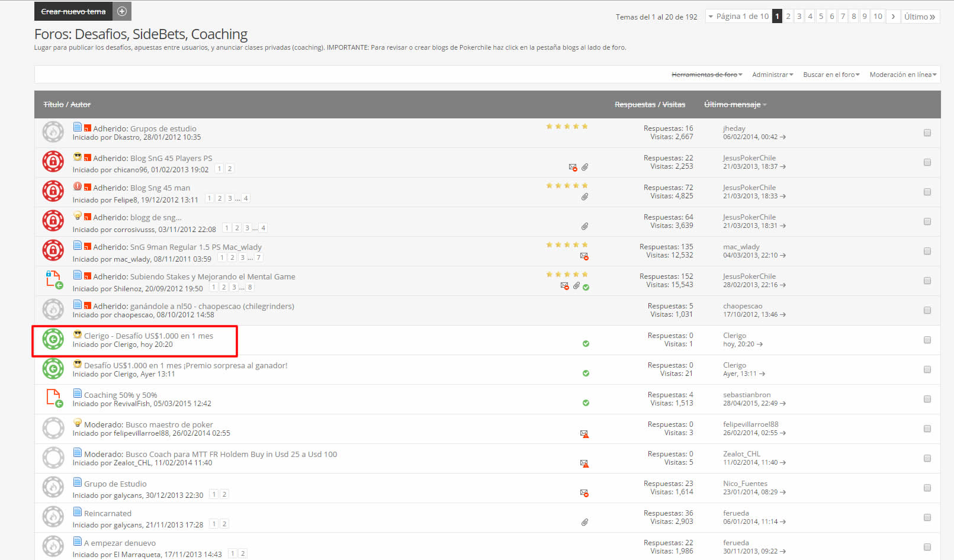Tick the checkbox on the Reincarnated thread row

pos(927,517)
